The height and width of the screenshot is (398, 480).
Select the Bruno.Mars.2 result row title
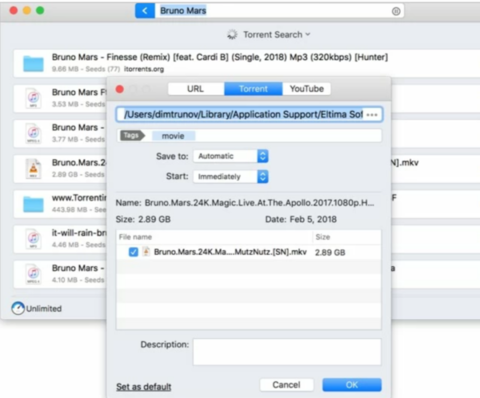[79, 163]
